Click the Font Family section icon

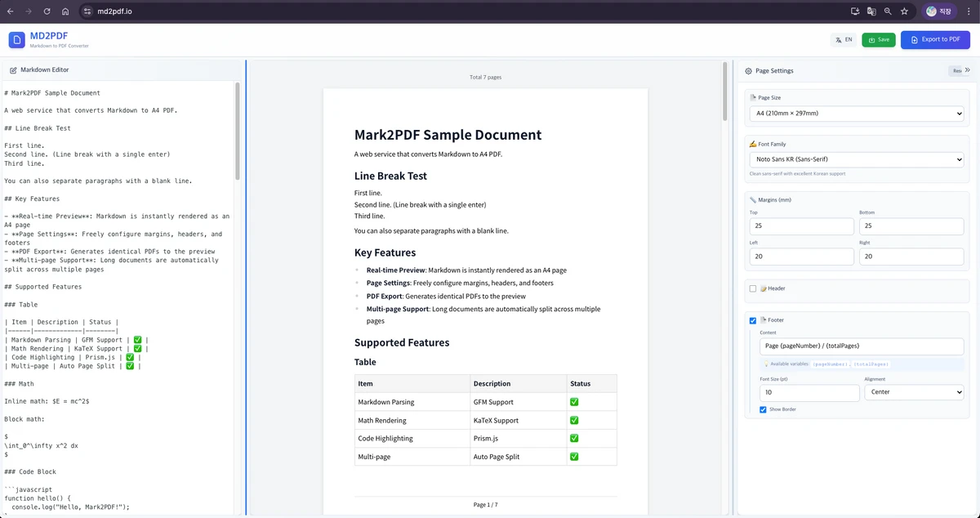[753, 144]
